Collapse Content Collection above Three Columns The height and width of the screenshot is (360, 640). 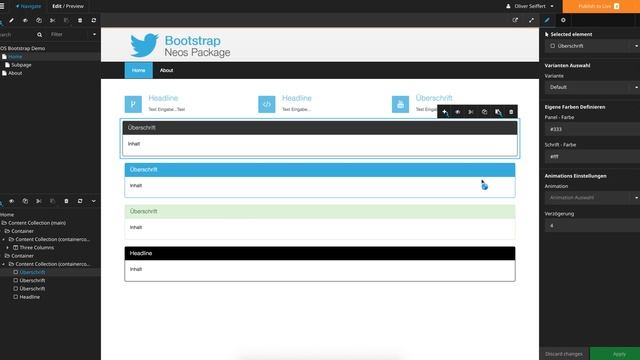pos(4,239)
